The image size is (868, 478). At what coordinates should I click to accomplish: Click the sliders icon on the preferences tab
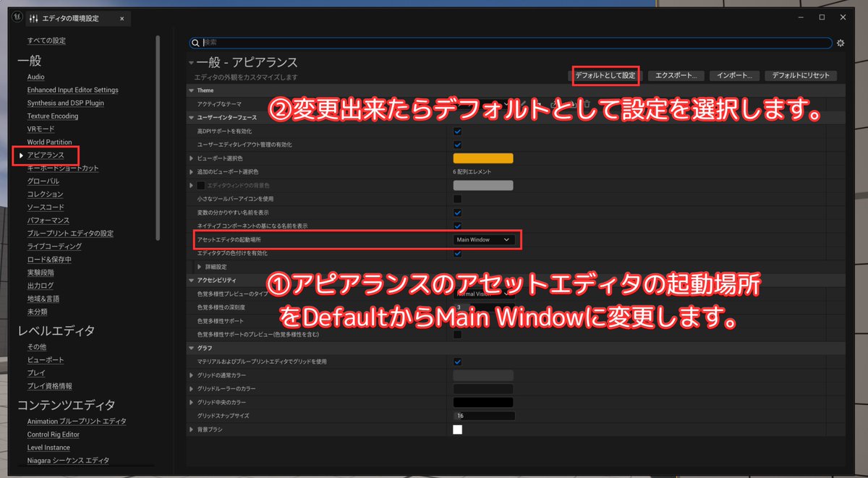click(33, 18)
